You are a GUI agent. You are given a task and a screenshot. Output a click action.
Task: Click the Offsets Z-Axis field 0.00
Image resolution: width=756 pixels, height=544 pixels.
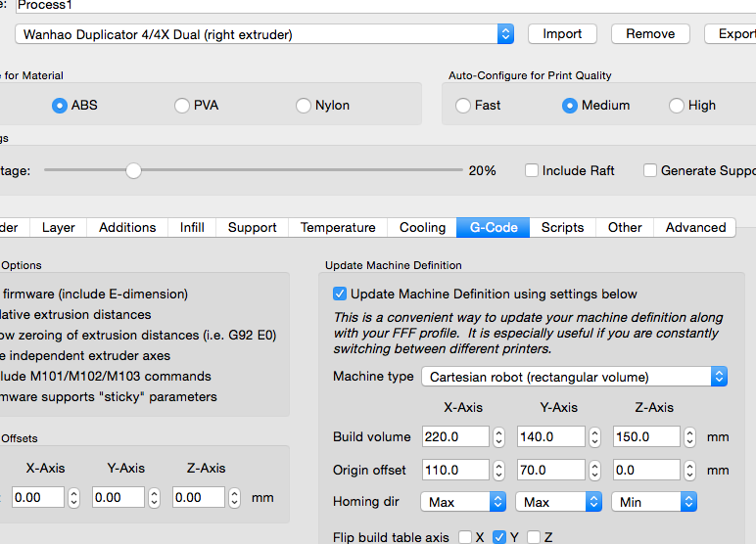point(199,498)
